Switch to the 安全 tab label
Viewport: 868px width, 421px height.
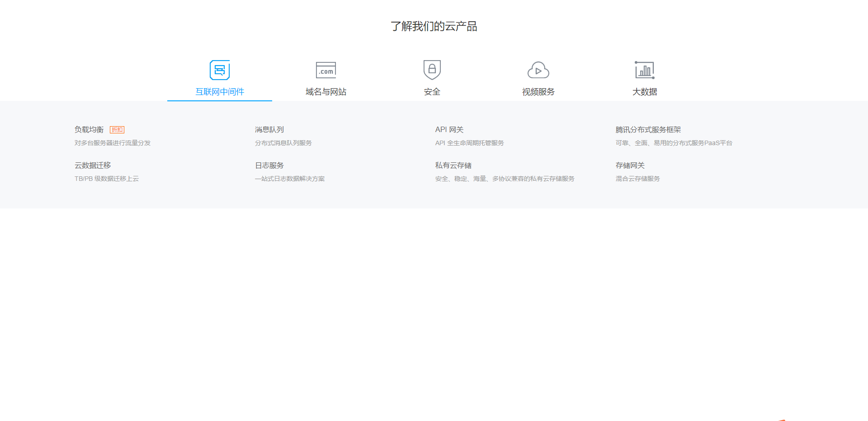[x=432, y=92]
